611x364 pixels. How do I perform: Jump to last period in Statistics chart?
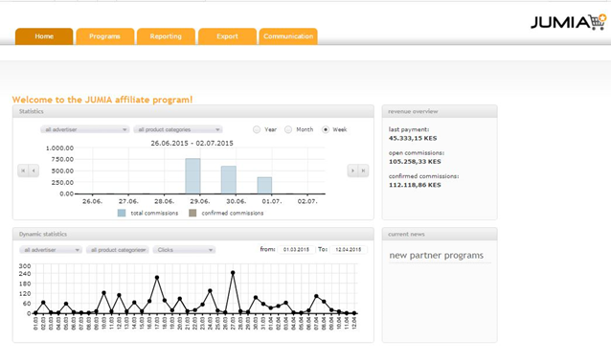[x=363, y=171]
